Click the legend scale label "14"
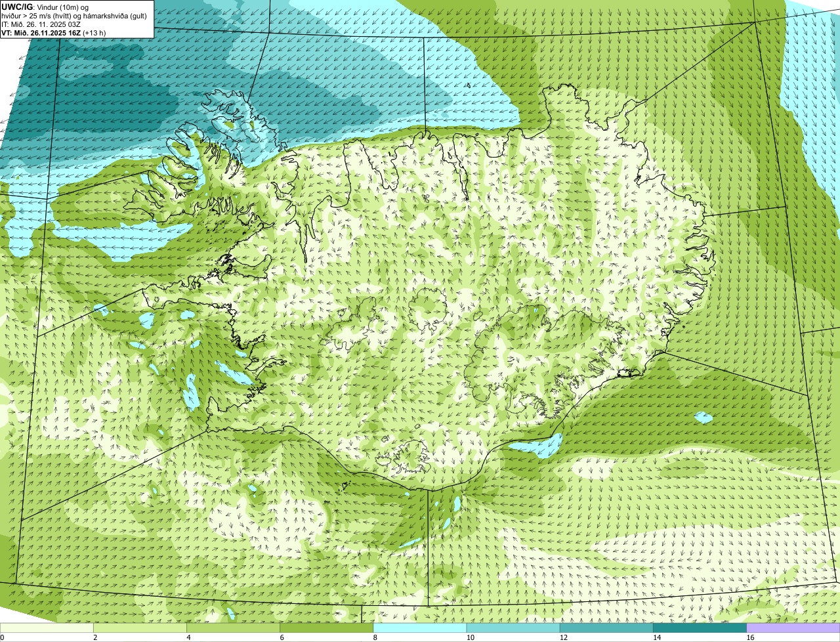 [x=656, y=637]
